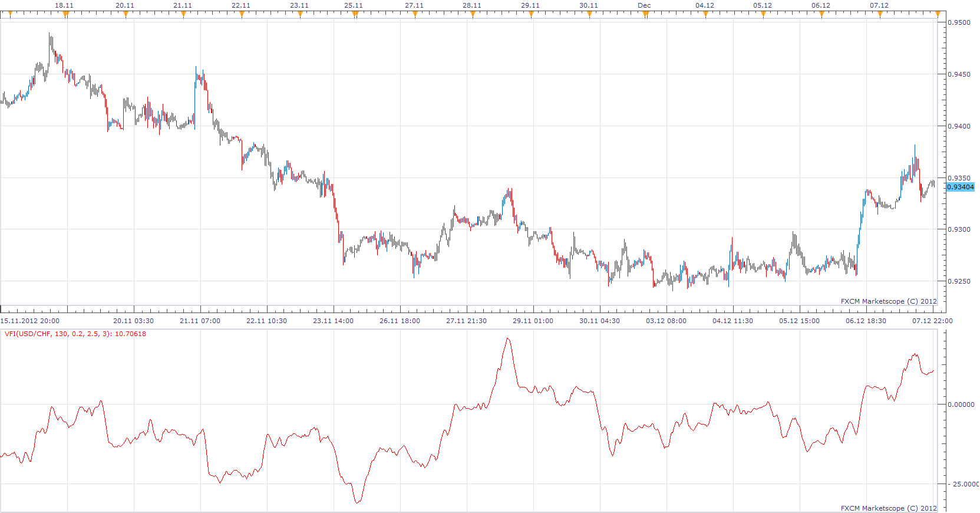Click the 0.9250 price axis label

tap(959, 281)
